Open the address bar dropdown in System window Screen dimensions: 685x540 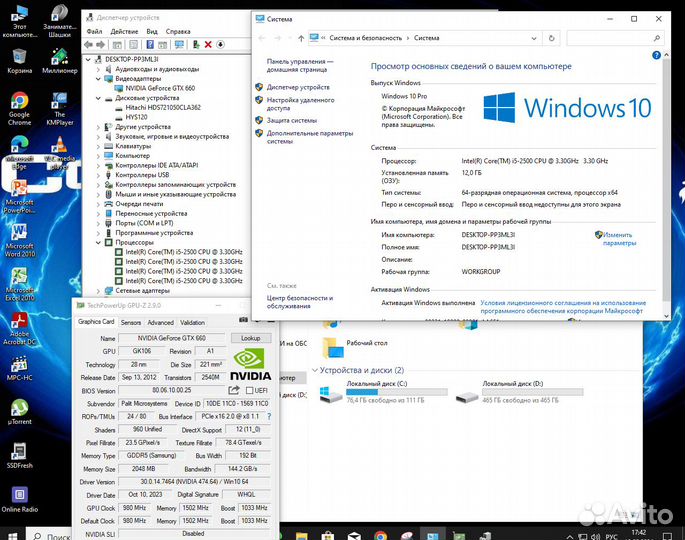[534, 38]
